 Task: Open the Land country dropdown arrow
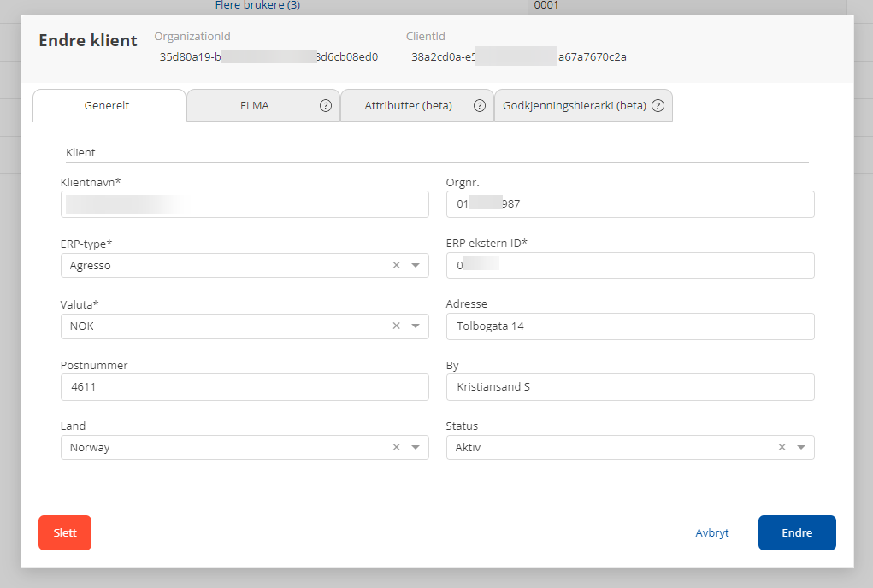click(416, 447)
